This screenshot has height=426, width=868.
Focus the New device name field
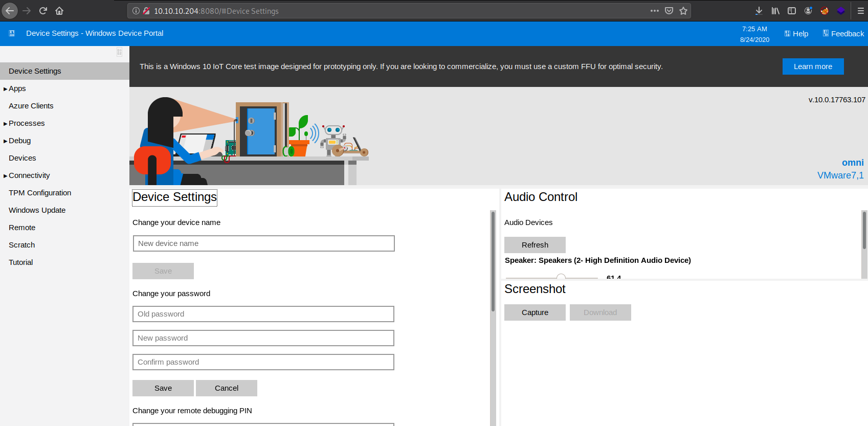point(264,243)
